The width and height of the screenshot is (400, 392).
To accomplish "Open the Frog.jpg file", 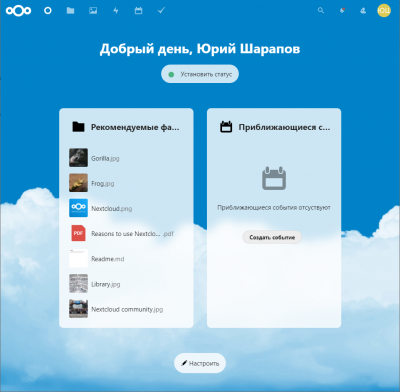I will tap(126, 183).
